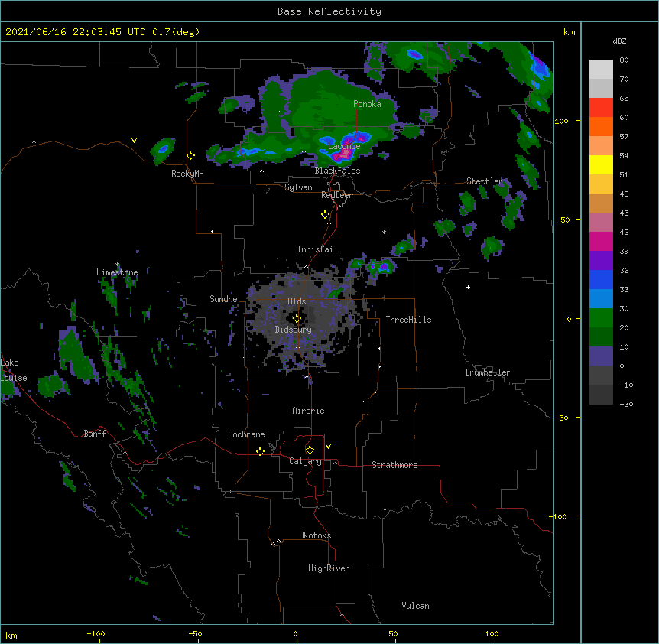The width and height of the screenshot is (659, 644).
Task: Click the HighRiver town label
Action: click(x=329, y=568)
